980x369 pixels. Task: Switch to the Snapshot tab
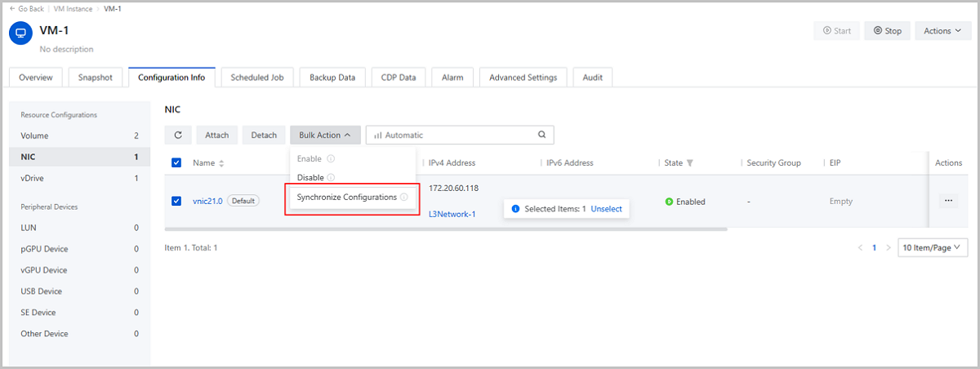pyautogui.click(x=96, y=78)
